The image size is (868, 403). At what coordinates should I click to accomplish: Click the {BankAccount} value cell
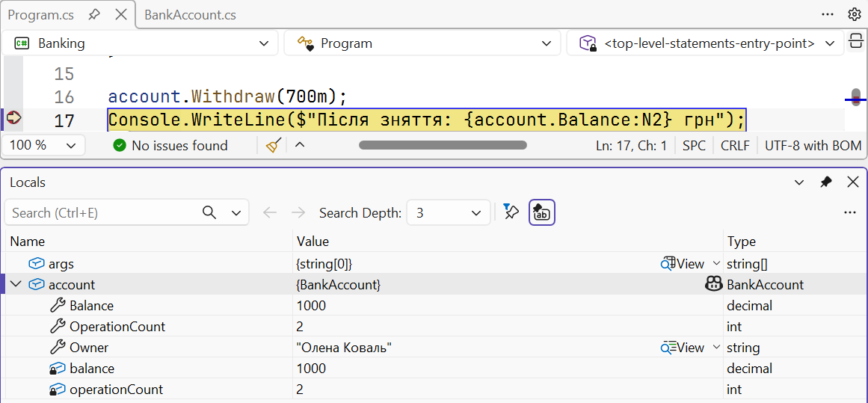click(x=339, y=285)
